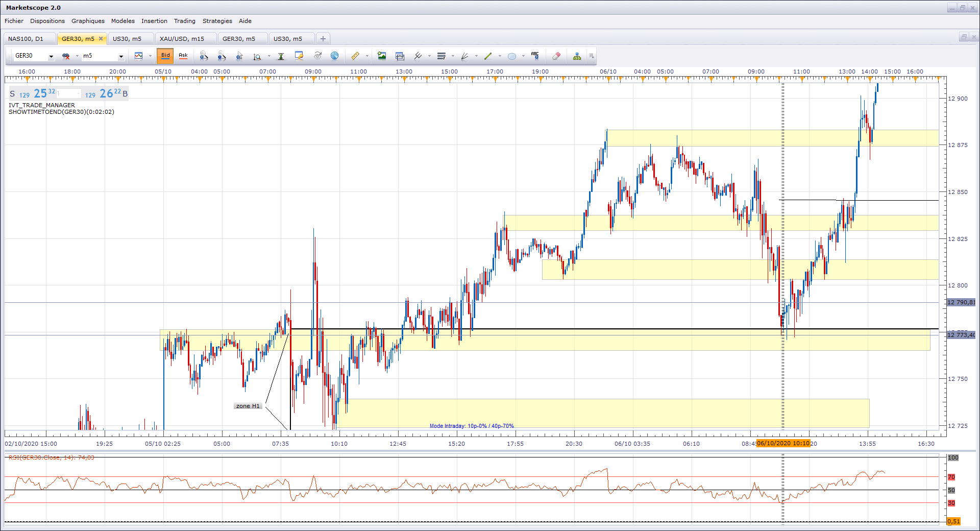This screenshot has height=531, width=980.
Task: Click the framed chart icon beside the picture icon
Action: click(x=400, y=56)
